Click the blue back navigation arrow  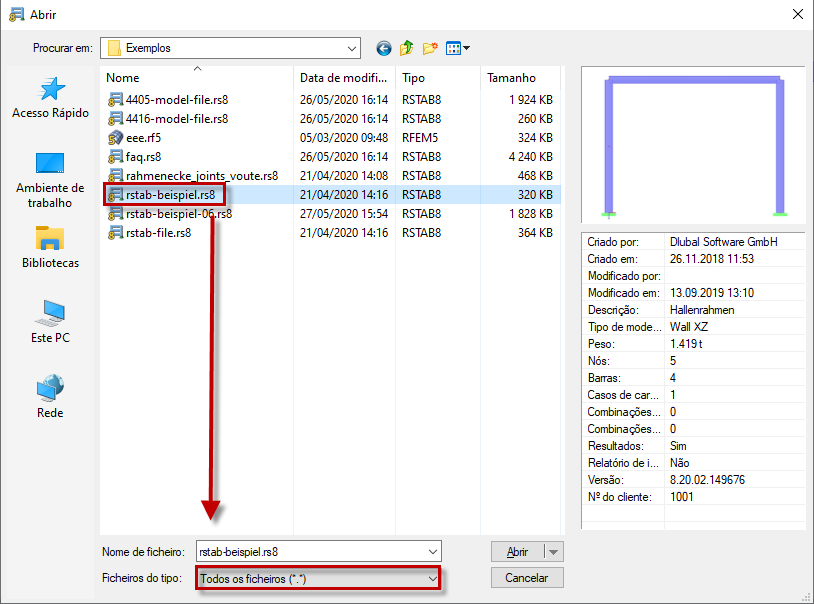point(383,47)
